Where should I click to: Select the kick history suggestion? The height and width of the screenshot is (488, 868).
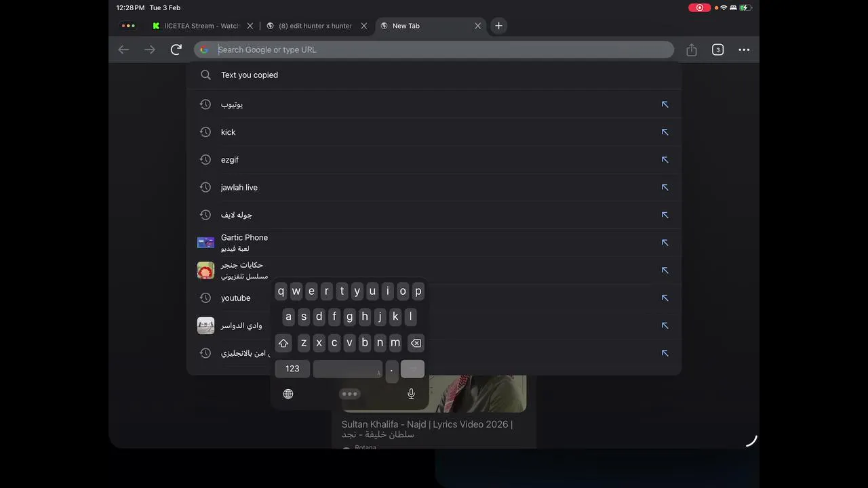tap(434, 132)
